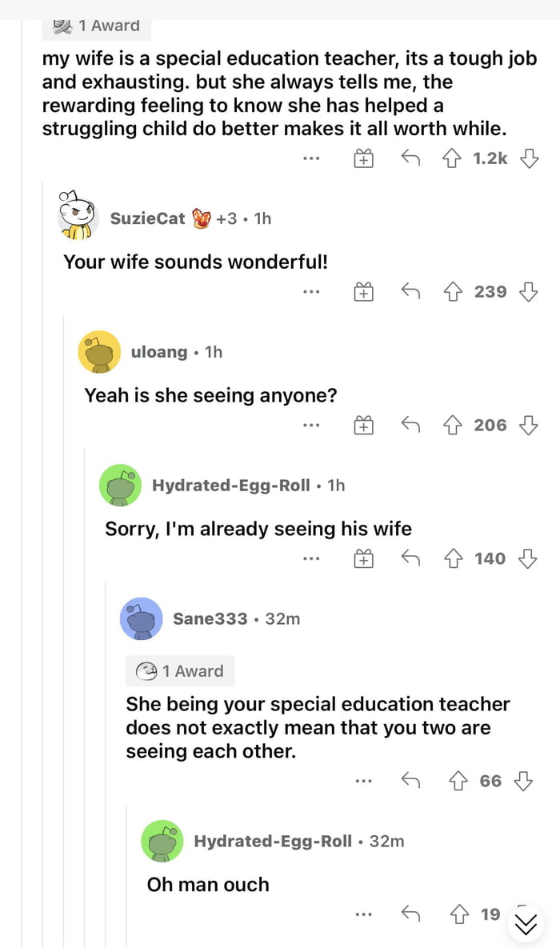Open the top comment's 1 Award badge
Viewport: 560px width, 948px height.
point(96,26)
